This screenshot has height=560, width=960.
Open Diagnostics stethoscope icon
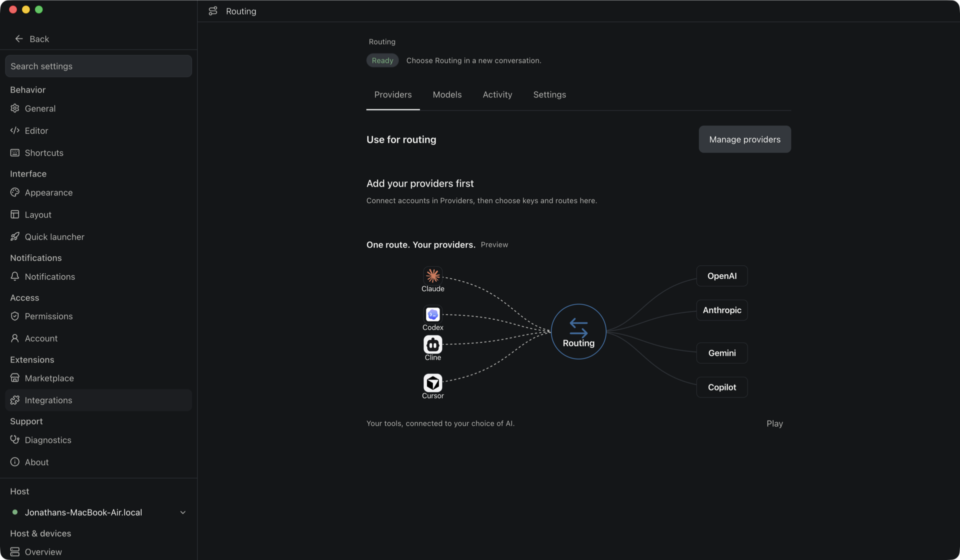(15, 440)
